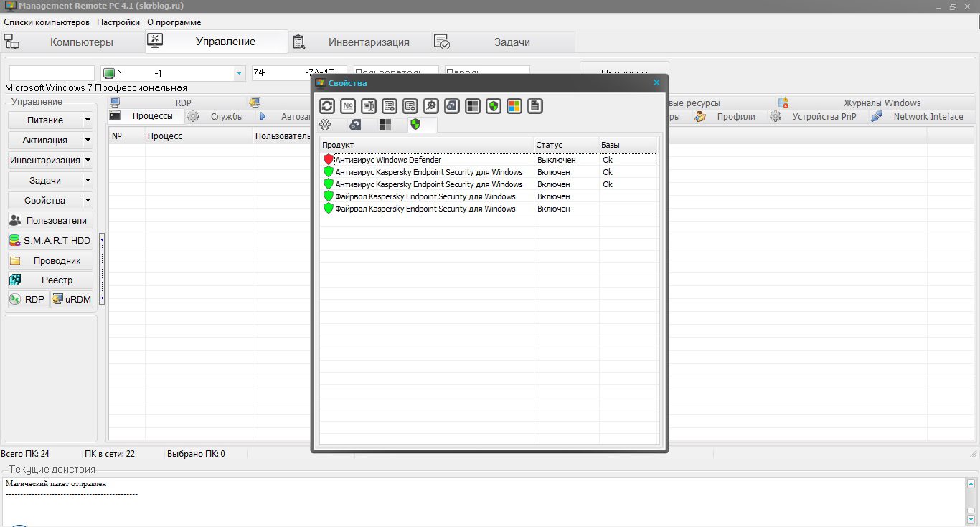Switch to the Управление tab

coord(216,42)
